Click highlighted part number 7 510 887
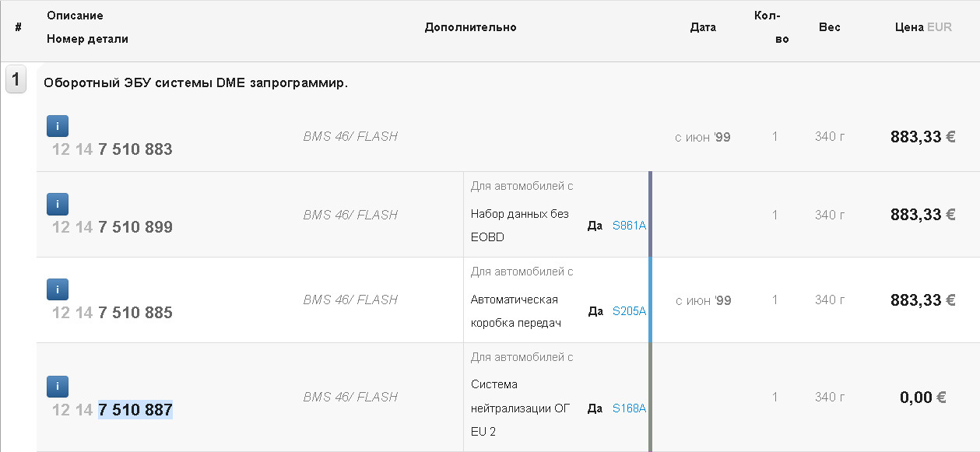Screen dimensions: 980x452 pyautogui.click(x=135, y=409)
